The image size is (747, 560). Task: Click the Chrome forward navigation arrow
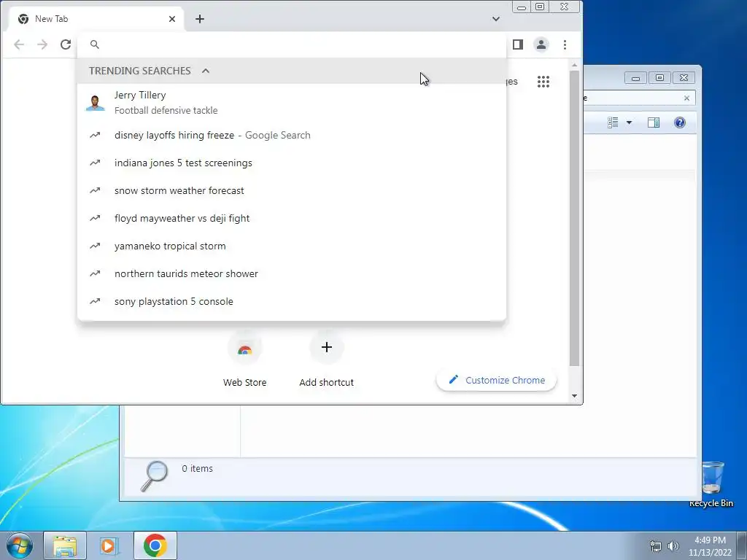(42, 44)
